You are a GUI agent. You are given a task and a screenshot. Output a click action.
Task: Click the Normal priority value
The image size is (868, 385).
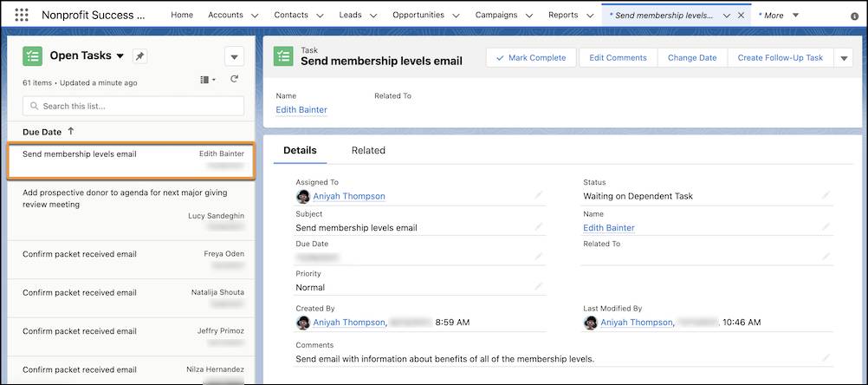pyautogui.click(x=310, y=288)
